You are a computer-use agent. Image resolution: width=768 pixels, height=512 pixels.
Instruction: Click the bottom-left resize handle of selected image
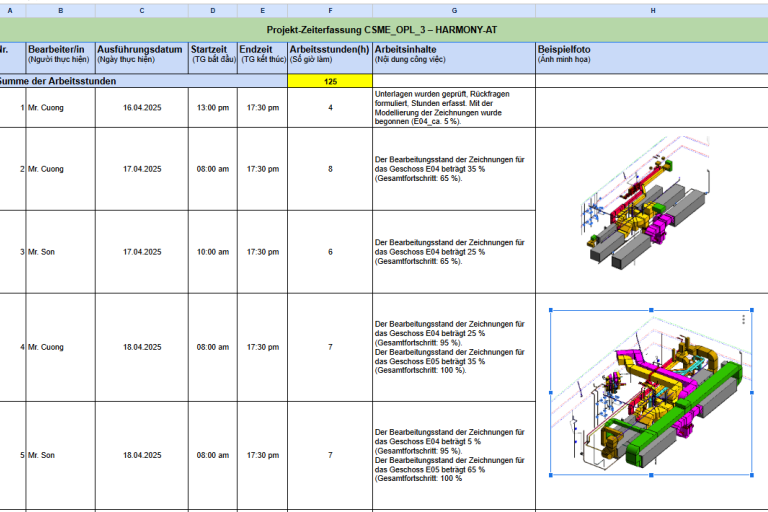point(551,475)
